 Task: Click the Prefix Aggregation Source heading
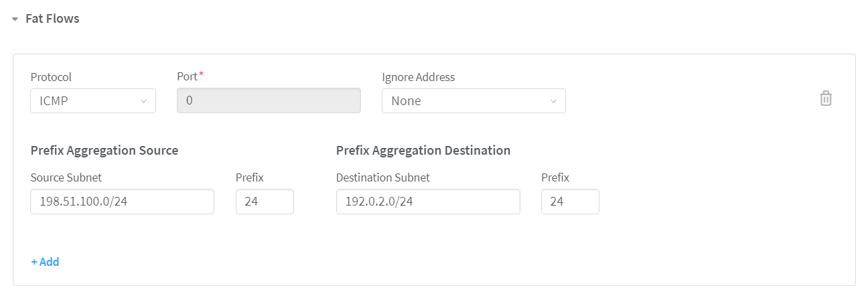click(104, 151)
